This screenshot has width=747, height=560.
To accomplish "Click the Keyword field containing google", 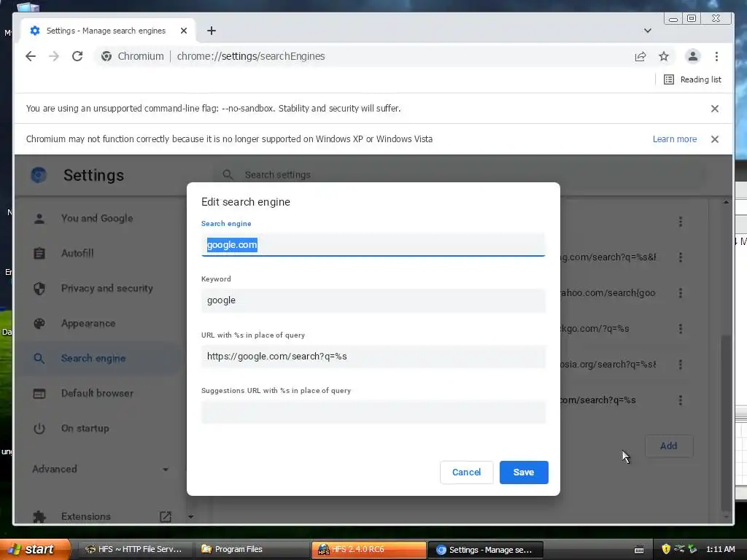I will [x=373, y=300].
